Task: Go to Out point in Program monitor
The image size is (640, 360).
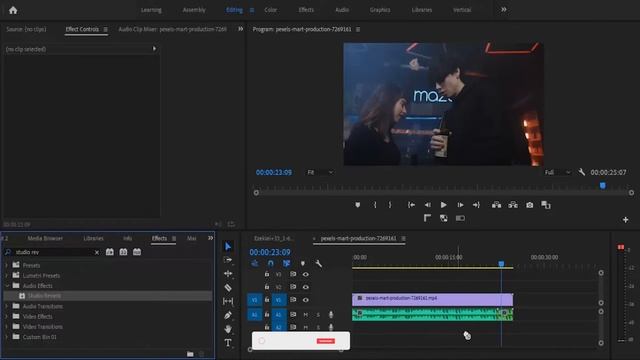Action: point(476,205)
